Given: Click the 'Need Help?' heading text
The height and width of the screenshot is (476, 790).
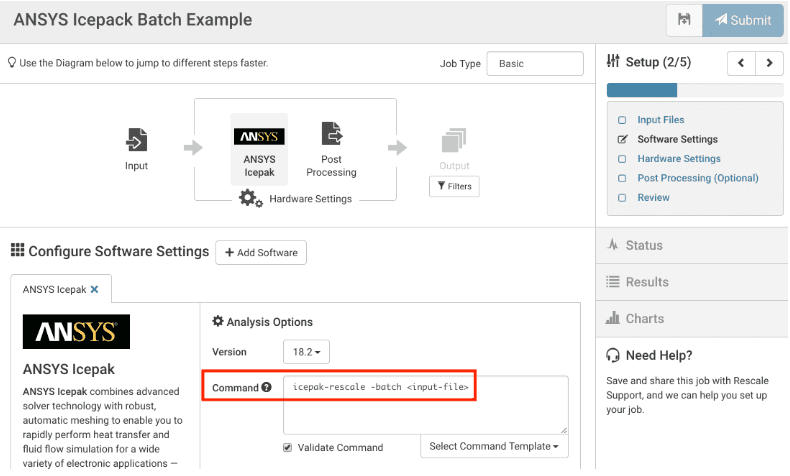Looking at the screenshot, I should 659,356.
